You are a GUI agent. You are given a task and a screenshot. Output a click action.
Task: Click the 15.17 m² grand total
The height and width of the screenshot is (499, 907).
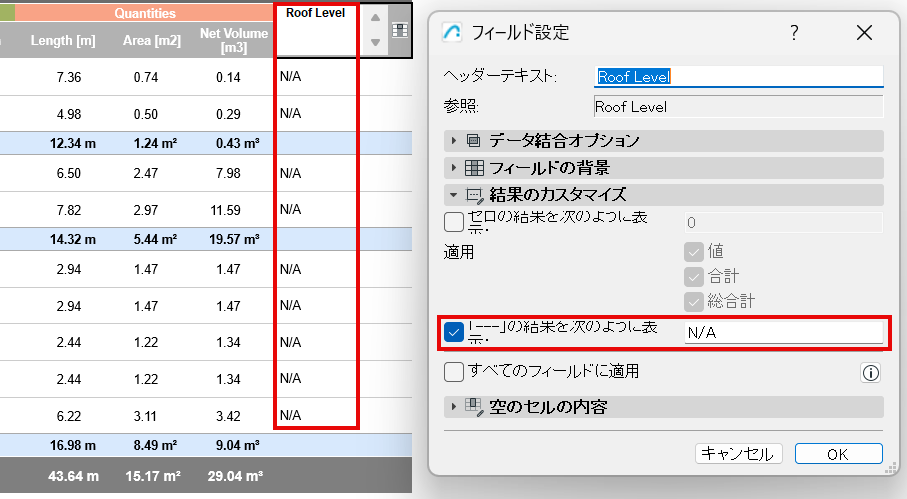point(153,476)
